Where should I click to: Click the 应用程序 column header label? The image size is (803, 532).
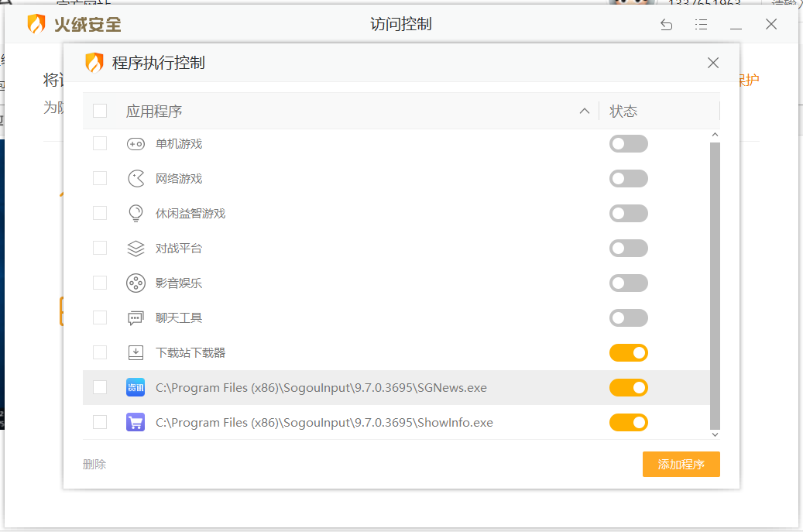pyautogui.click(x=154, y=111)
